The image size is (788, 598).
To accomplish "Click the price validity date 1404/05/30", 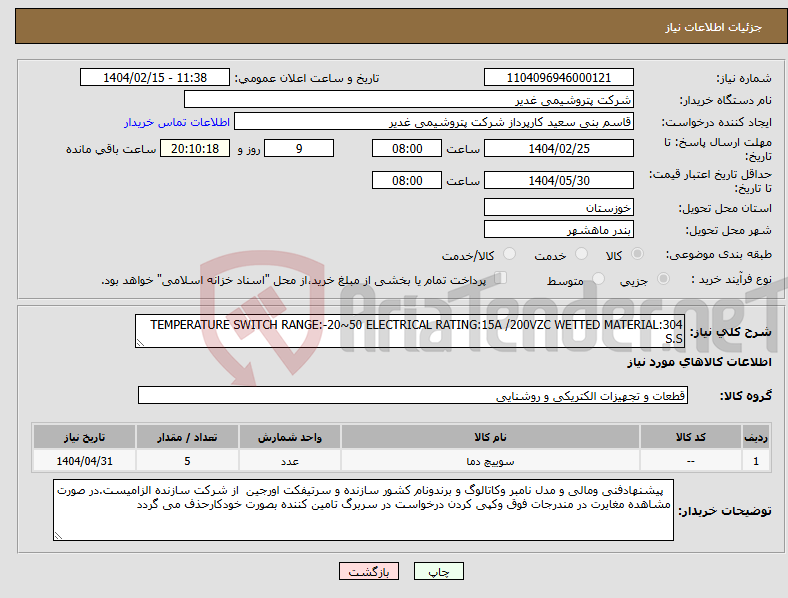I will 558,180.
